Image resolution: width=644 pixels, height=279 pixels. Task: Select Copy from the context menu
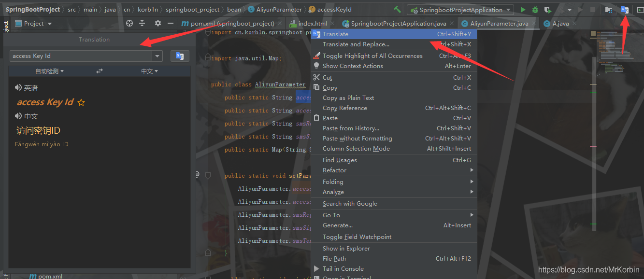394,87
